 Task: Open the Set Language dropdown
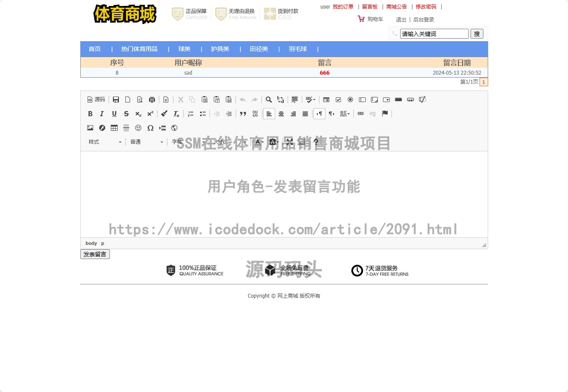tap(345, 114)
